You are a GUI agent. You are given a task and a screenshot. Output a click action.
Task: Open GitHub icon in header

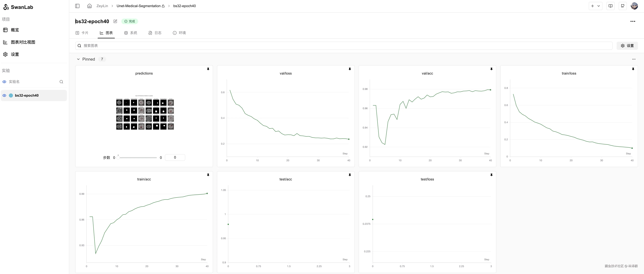622,6
